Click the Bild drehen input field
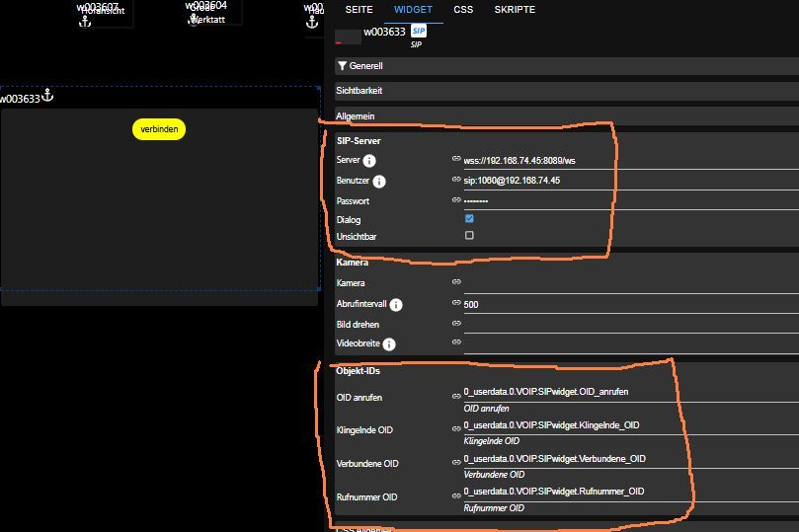The height and width of the screenshot is (532, 799). [x=631, y=325]
